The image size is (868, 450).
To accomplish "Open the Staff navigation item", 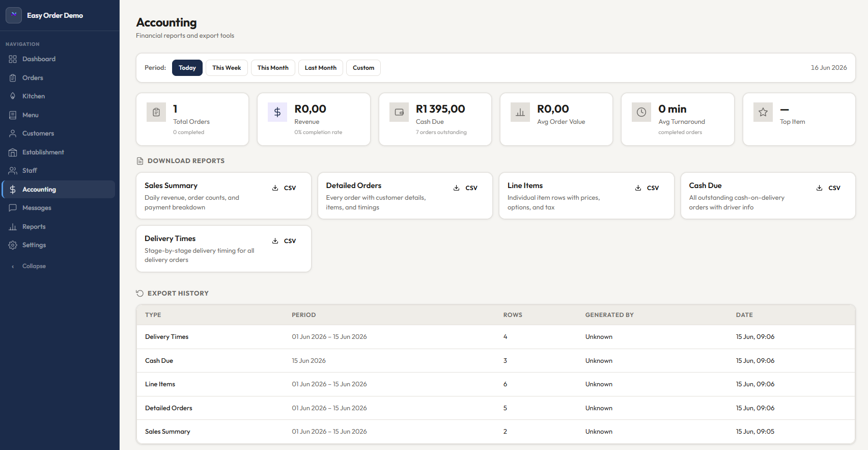I will click(59, 171).
